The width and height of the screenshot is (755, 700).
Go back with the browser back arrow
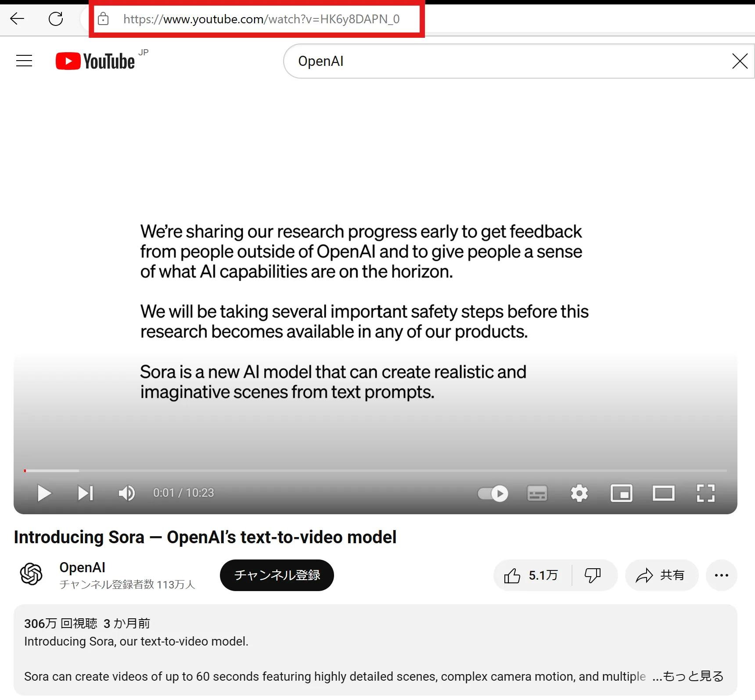coord(18,18)
